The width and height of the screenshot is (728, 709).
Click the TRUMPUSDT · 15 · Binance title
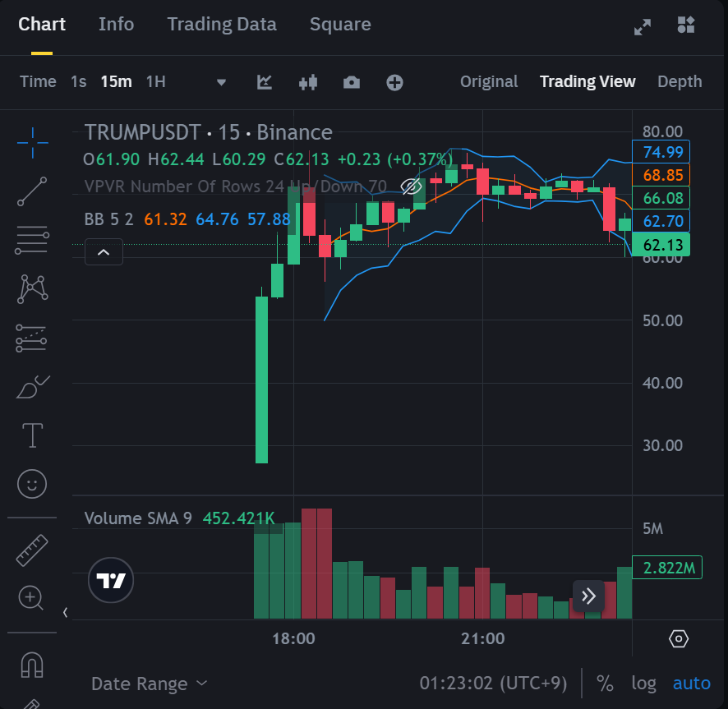[209, 133]
